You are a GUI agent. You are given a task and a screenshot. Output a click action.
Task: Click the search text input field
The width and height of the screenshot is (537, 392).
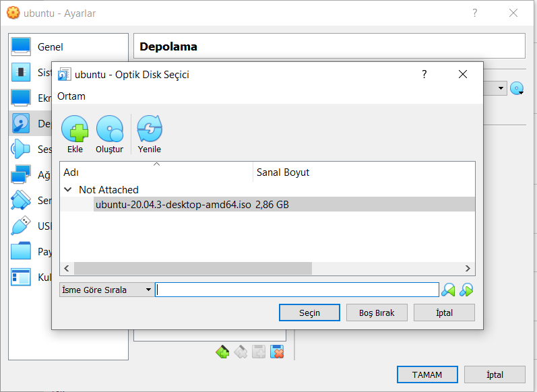297,290
